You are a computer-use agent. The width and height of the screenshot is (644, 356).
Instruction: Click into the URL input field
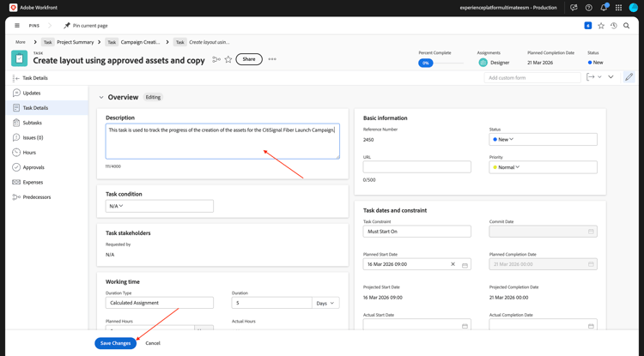pyautogui.click(x=416, y=167)
